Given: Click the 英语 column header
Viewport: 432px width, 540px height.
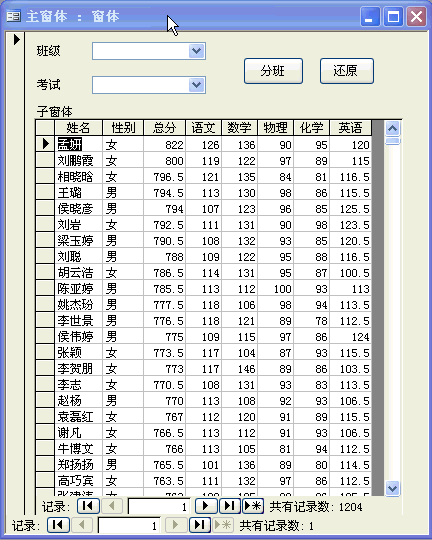Looking at the screenshot, I should pos(350,128).
